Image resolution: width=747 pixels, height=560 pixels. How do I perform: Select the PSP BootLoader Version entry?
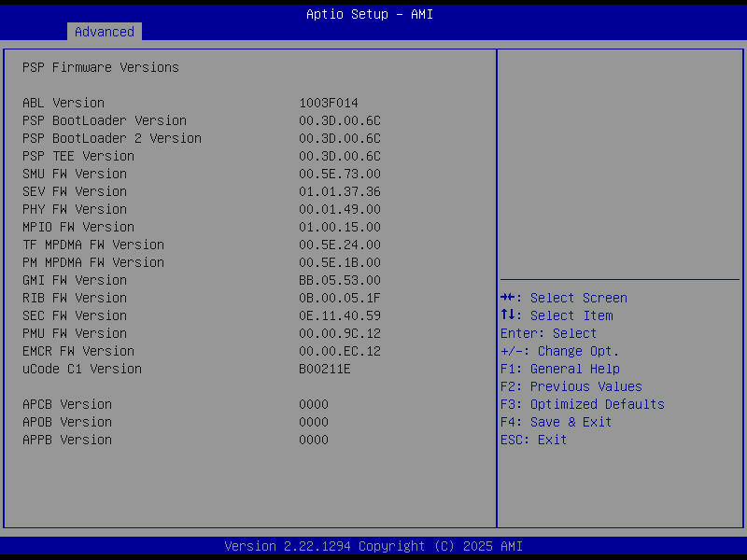(103, 120)
